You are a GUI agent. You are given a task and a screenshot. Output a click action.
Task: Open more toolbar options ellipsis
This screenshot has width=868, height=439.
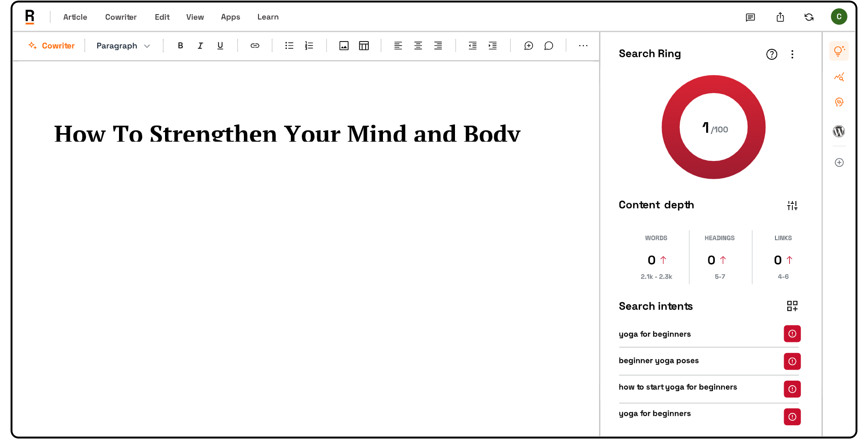click(x=583, y=46)
